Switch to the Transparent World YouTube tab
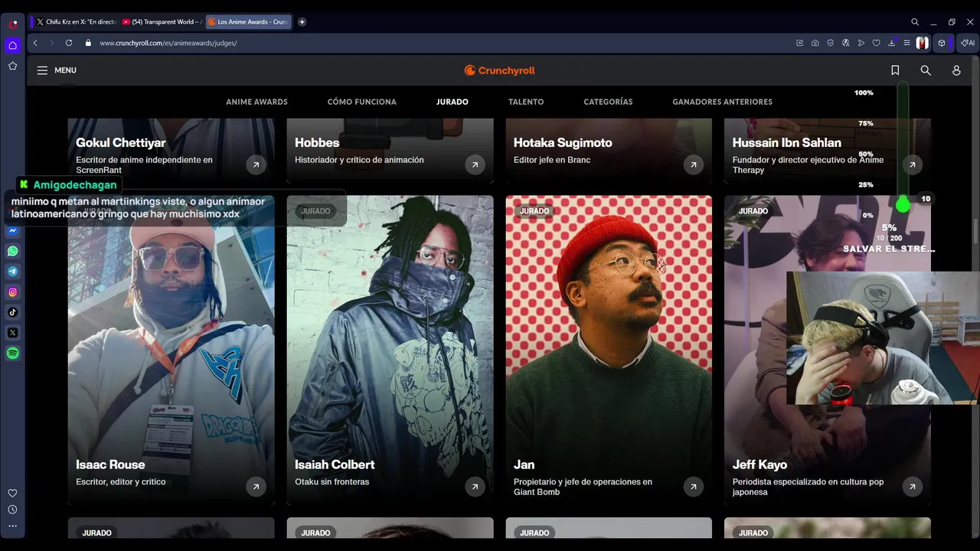Screen dimensions: 980x551 point(162,22)
